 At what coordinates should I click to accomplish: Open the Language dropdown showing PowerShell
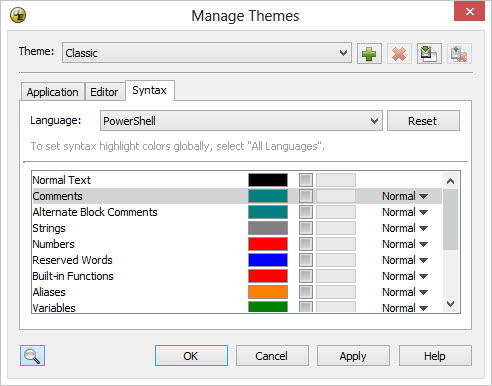pos(241,121)
